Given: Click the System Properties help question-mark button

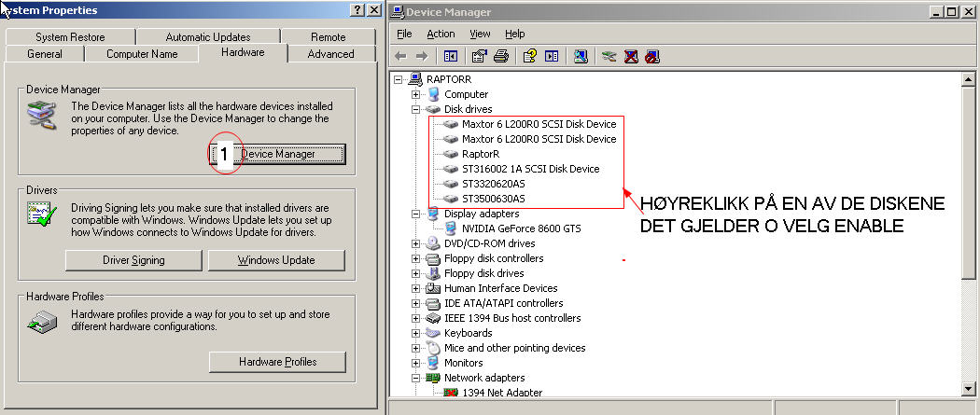Looking at the screenshot, I should (357, 10).
